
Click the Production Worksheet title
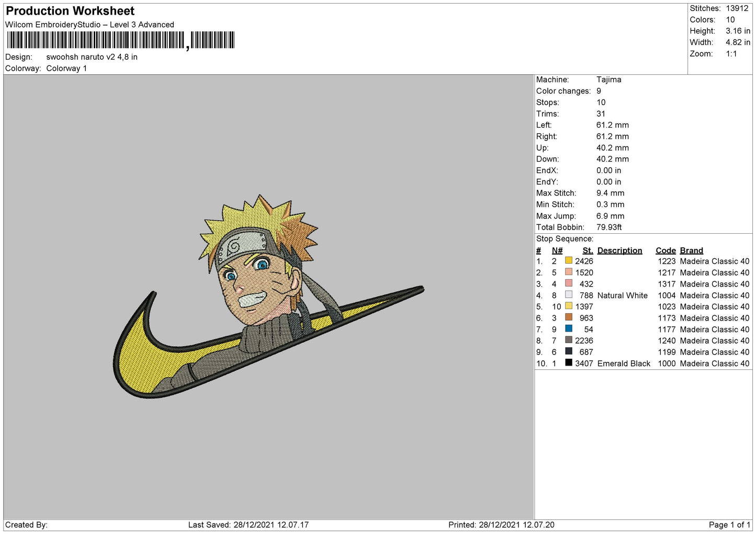click(70, 11)
